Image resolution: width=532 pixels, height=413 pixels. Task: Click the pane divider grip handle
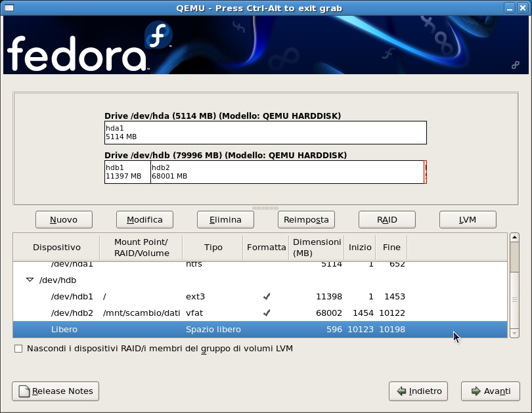(265, 208)
